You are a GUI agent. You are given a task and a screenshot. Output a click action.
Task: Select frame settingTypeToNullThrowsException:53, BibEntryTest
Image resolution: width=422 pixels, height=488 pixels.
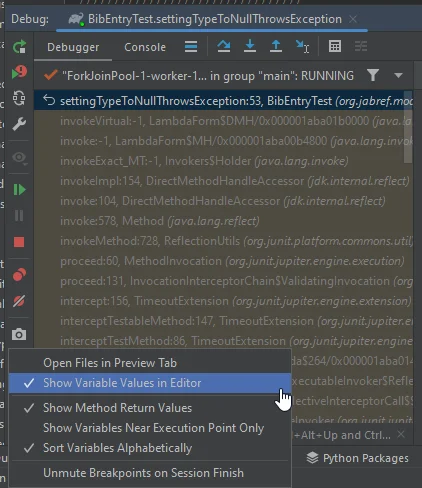click(x=223, y=100)
